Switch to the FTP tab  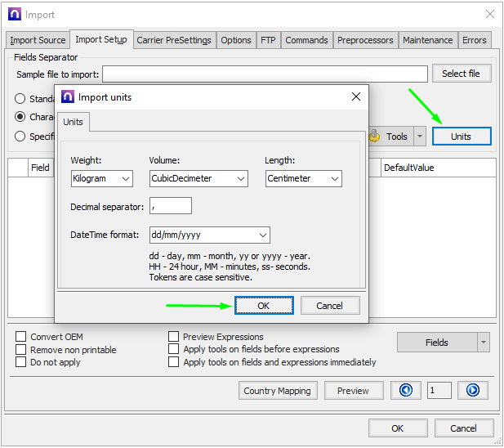pos(268,40)
